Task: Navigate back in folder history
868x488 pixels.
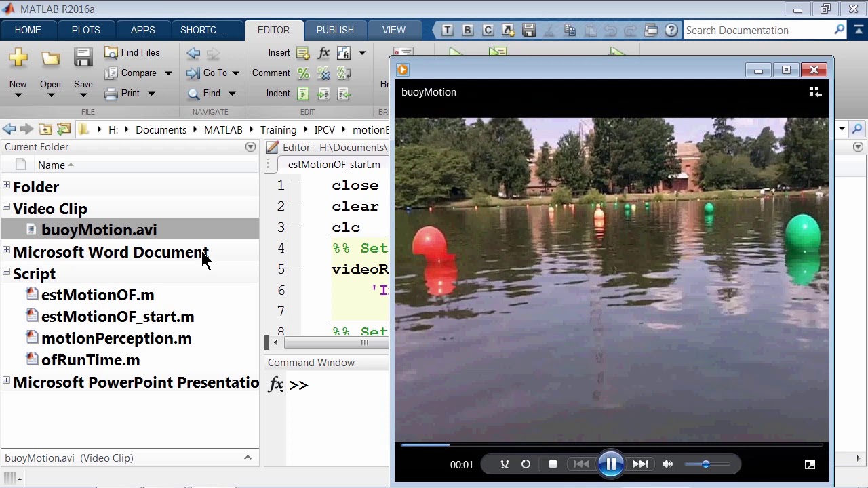Action: [9, 129]
